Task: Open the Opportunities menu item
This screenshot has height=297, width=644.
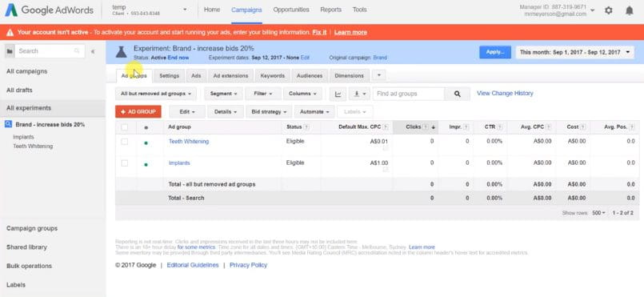Action: coord(291,10)
